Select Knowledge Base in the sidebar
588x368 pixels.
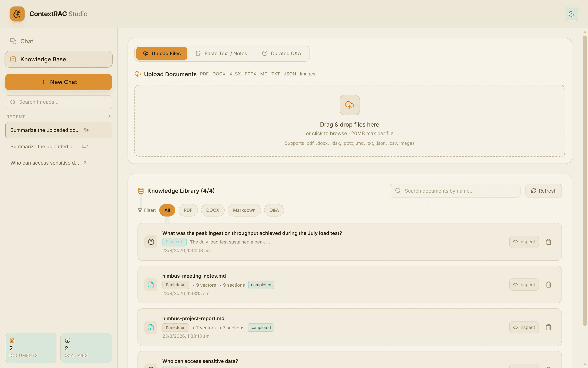point(59,59)
